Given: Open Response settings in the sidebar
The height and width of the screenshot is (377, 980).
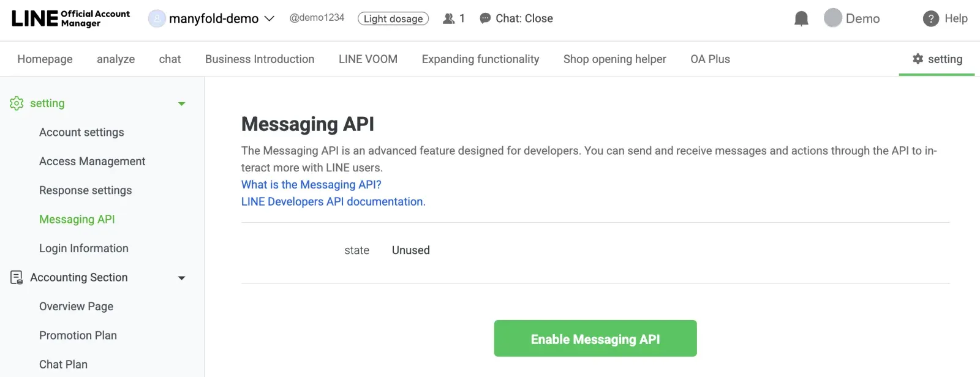Looking at the screenshot, I should (x=86, y=190).
